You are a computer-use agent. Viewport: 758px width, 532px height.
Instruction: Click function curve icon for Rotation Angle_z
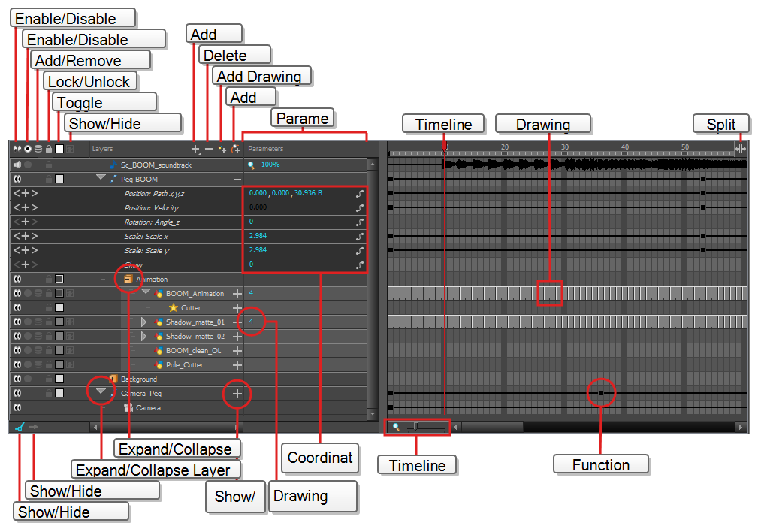360,222
